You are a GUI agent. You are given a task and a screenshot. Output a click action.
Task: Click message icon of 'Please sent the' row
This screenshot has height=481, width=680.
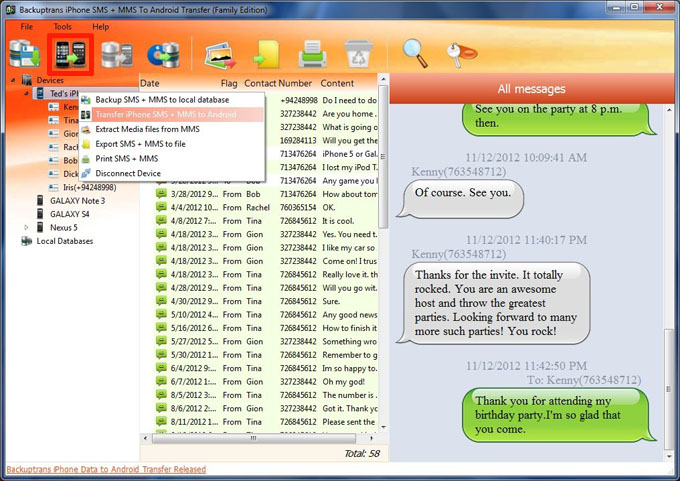pos(161,422)
